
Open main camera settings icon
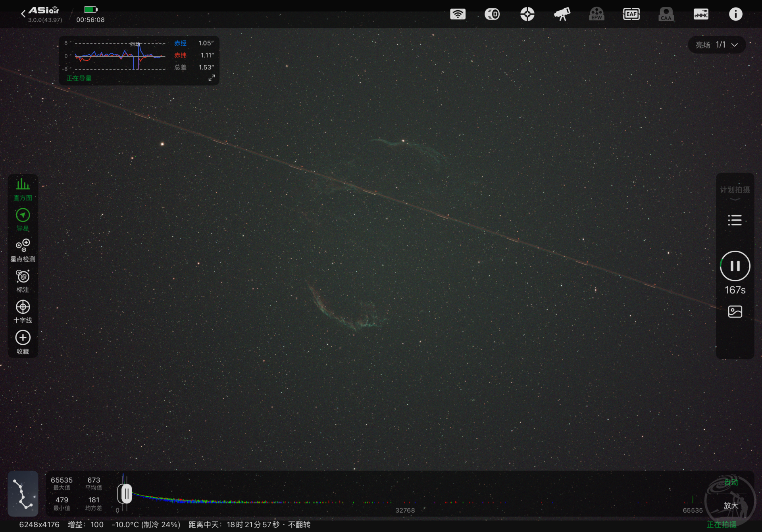tap(492, 14)
